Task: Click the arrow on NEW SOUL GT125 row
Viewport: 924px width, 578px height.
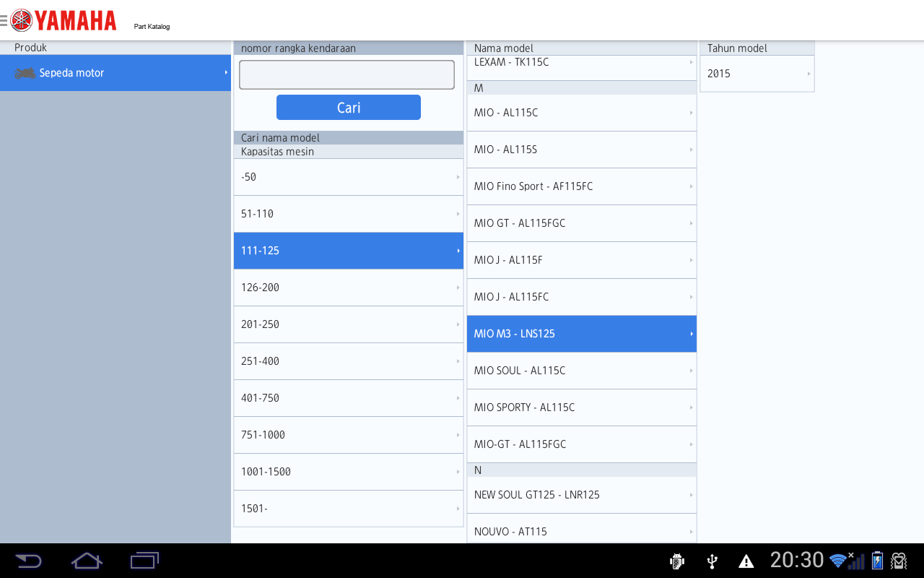Action: 692,495
